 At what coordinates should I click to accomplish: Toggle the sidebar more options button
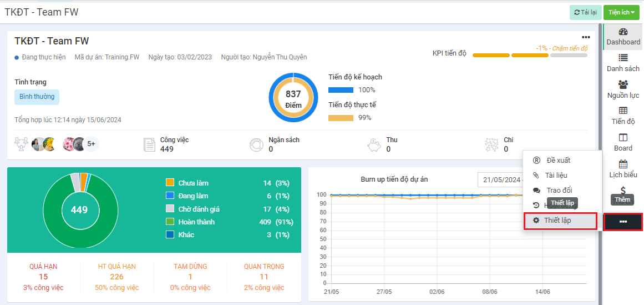[623, 222]
